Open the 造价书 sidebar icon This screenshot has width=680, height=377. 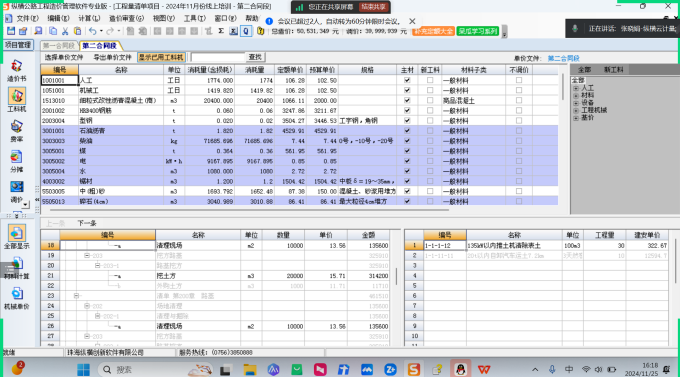tap(16, 70)
